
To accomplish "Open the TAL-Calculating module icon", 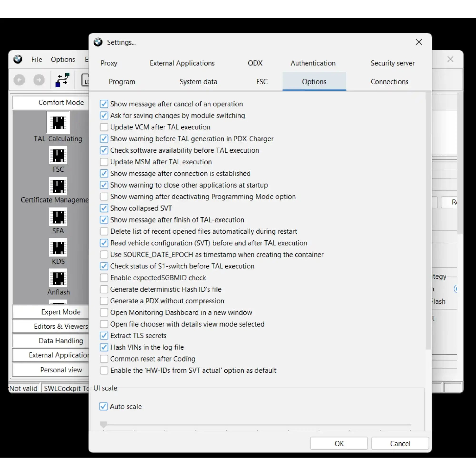I will click(x=58, y=122).
